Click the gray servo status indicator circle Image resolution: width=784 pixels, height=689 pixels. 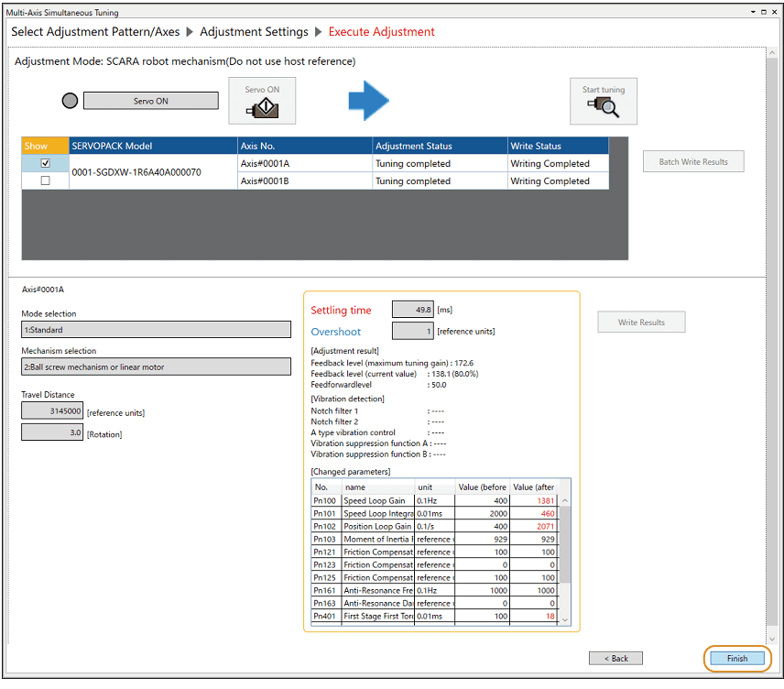click(x=70, y=101)
